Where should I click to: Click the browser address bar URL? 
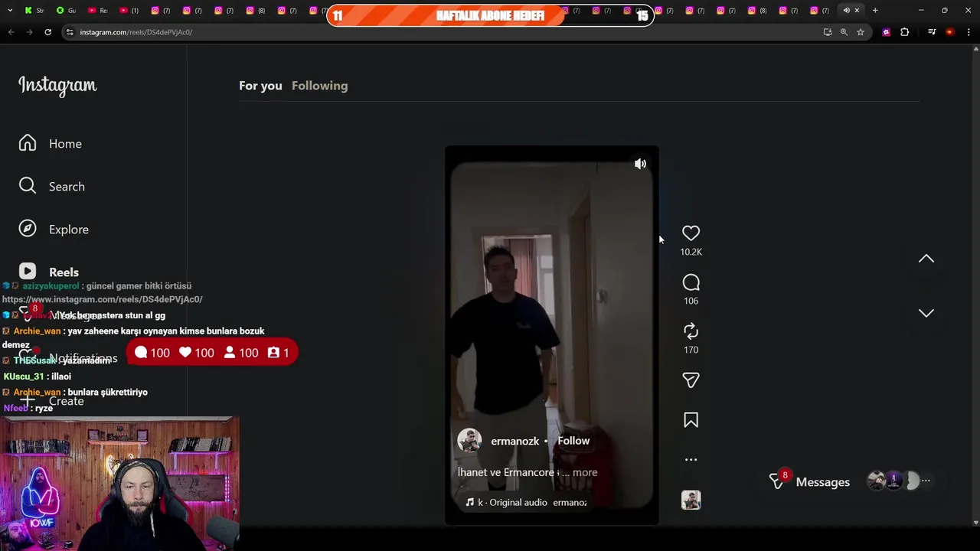point(136,32)
